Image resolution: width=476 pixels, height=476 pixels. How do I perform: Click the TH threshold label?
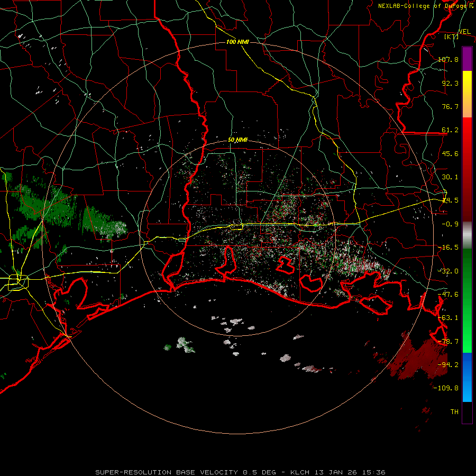point(454,412)
